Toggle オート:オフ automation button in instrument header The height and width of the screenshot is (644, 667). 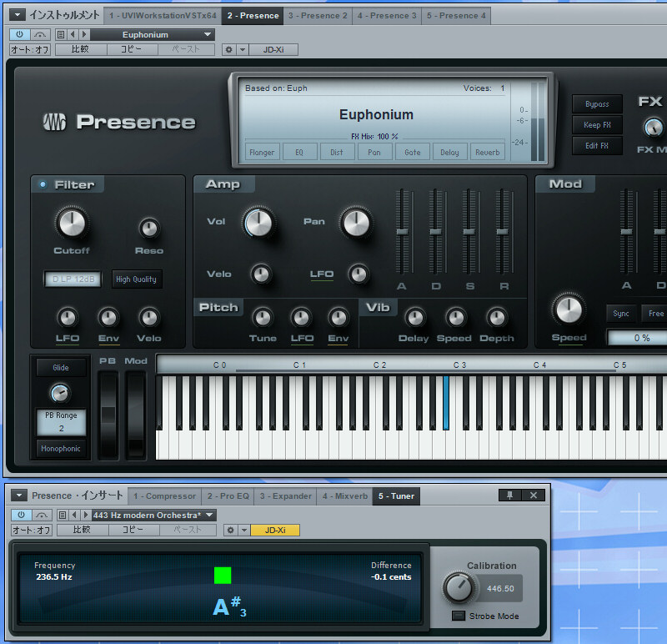(x=30, y=50)
